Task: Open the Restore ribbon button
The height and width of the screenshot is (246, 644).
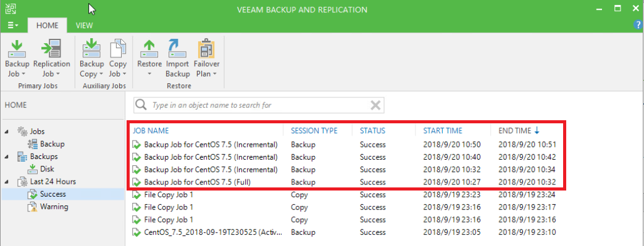Action: pos(149,59)
